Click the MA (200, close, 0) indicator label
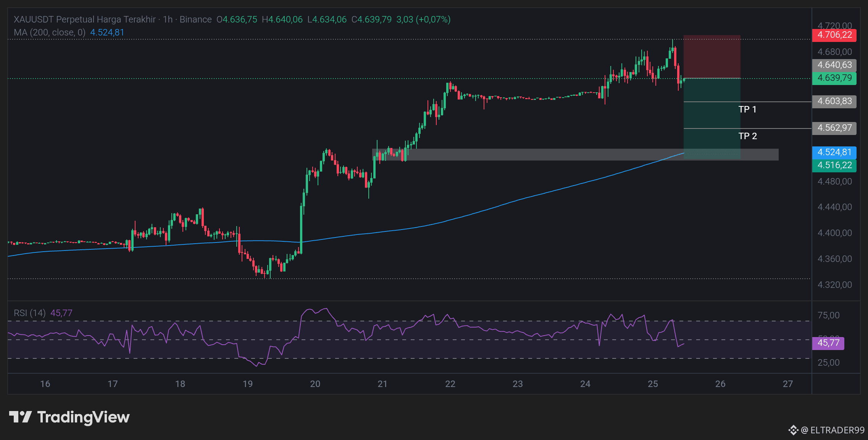The height and width of the screenshot is (440, 868). (50, 32)
